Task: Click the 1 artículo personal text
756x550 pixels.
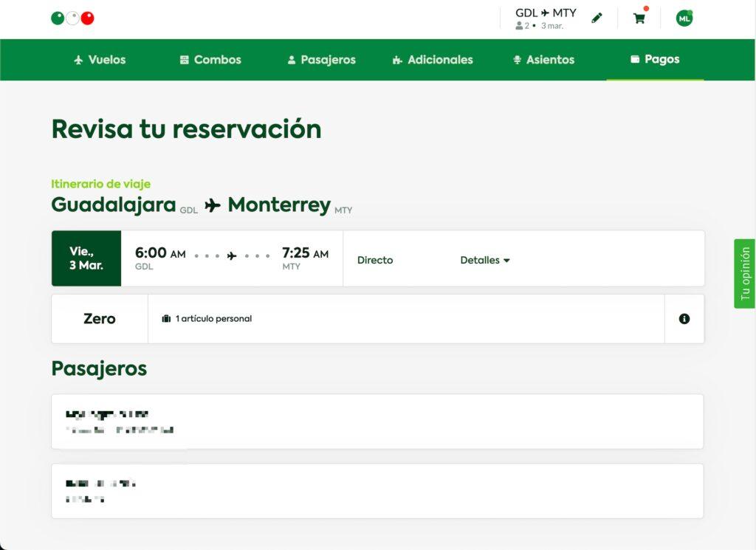Action: [213, 319]
